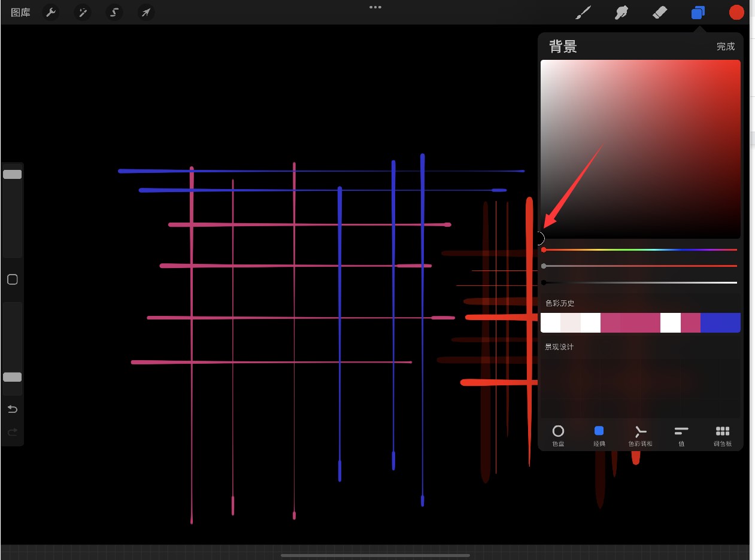Open the Layers panel
Viewport: 755px width, 560px height.
click(698, 13)
